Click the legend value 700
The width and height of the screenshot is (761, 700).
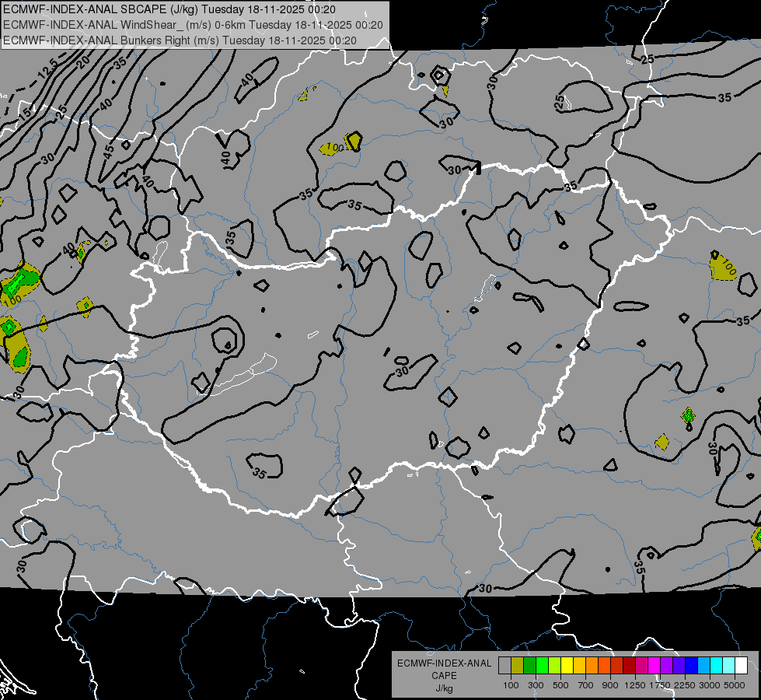586,685
